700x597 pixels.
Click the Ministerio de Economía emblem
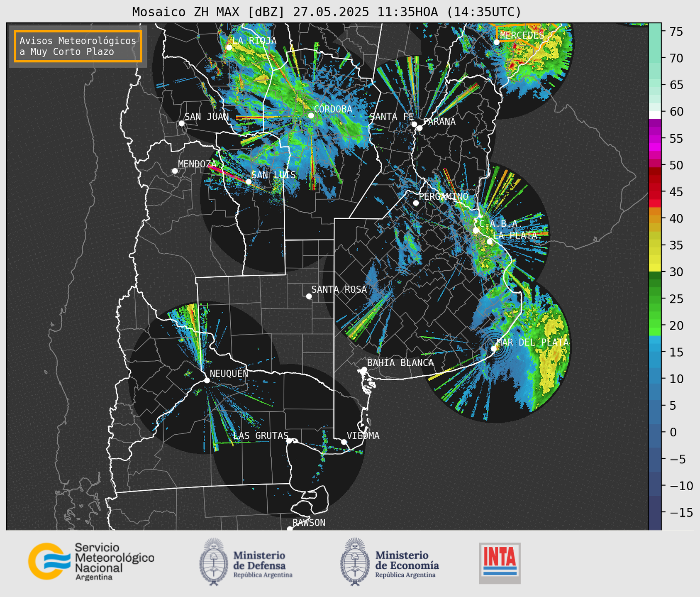(x=355, y=562)
